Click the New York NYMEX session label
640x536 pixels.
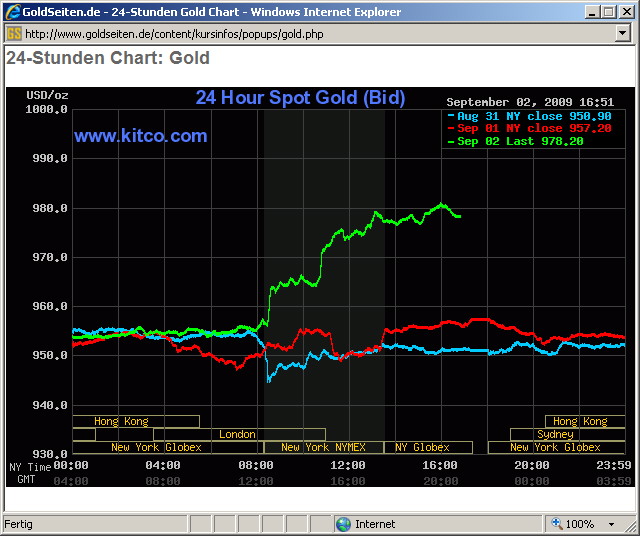pos(323,447)
